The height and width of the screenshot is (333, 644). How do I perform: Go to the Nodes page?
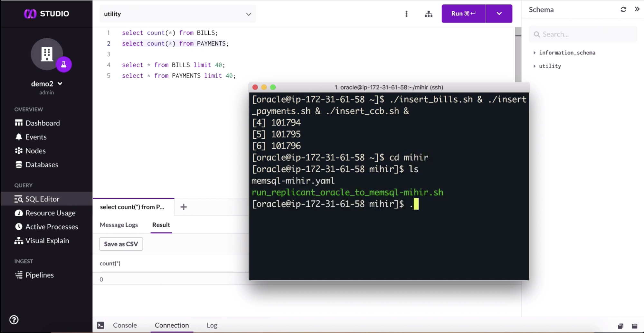point(35,151)
